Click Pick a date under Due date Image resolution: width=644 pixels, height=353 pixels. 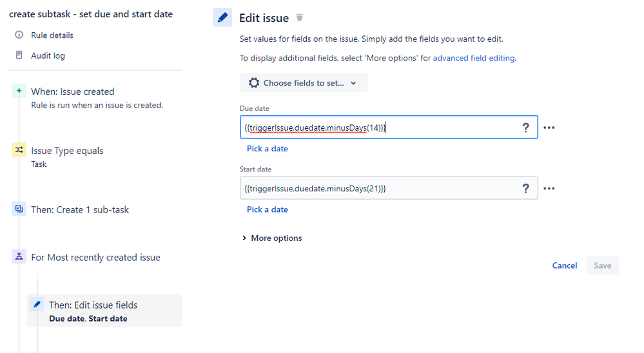(x=268, y=149)
